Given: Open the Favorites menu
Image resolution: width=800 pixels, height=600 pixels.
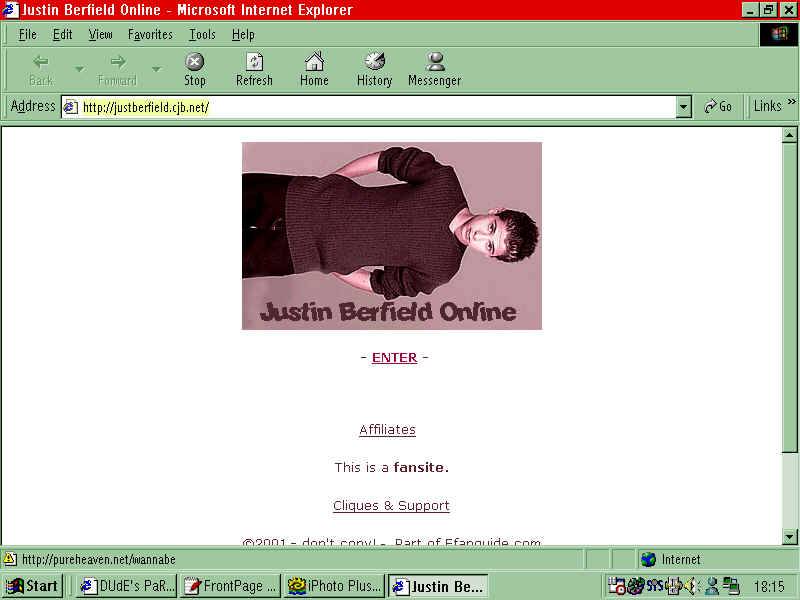Looking at the screenshot, I should (x=151, y=35).
